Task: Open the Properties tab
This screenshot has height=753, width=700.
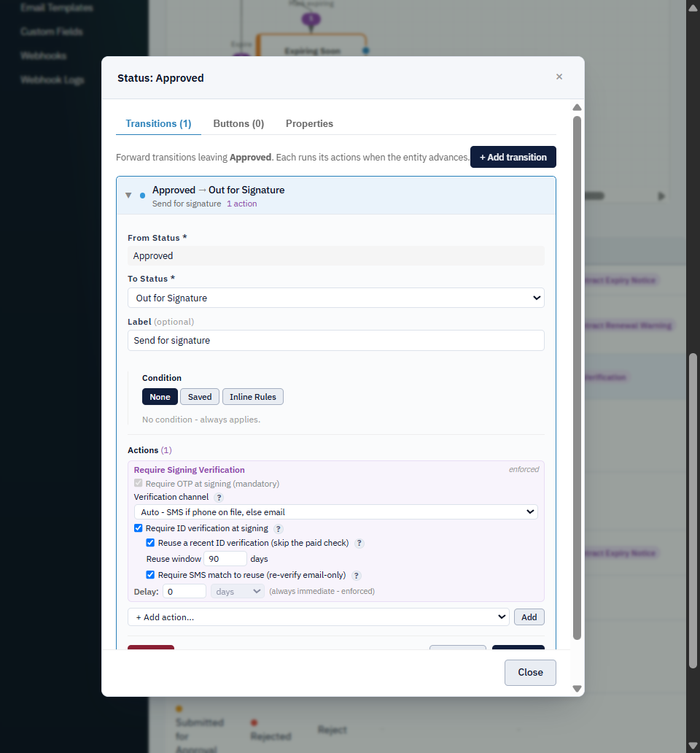Action: pyautogui.click(x=309, y=123)
